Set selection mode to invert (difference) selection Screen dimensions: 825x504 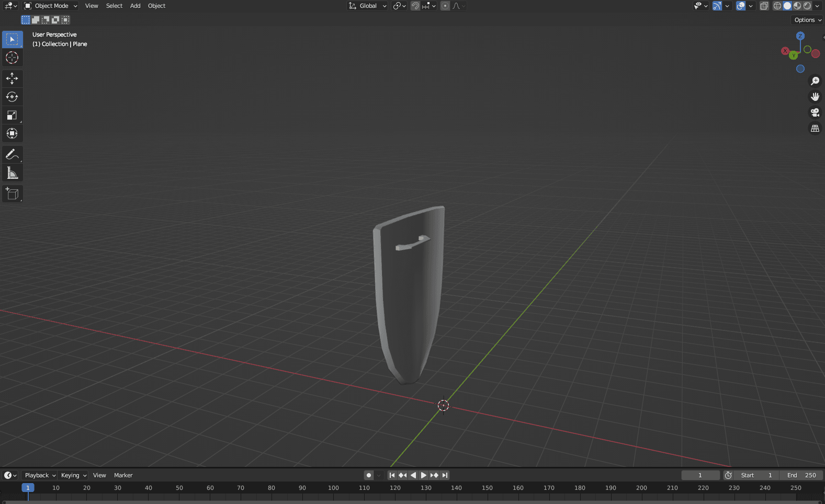pyautogui.click(x=55, y=20)
